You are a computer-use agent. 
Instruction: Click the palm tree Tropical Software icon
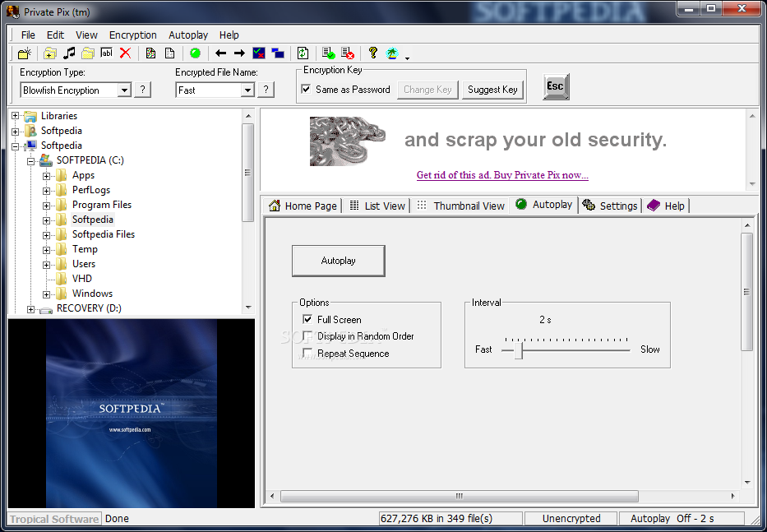392,53
